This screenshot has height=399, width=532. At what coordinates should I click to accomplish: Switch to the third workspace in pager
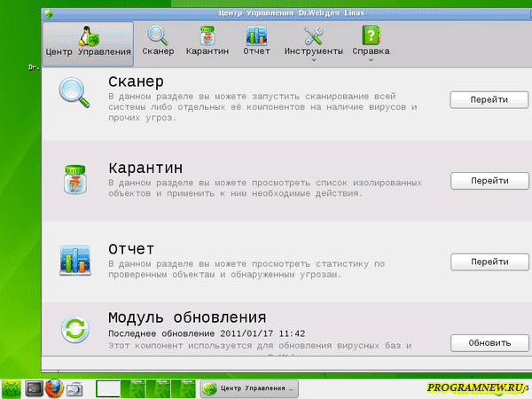pyautogui.click(x=158, y=389)
